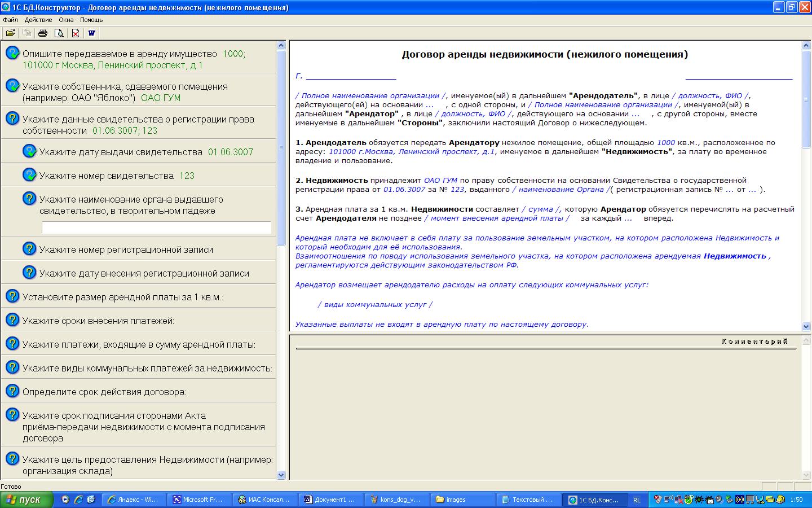
Task: Click the contract title 'Договор аренды недвижимости'
Action: click(x=545, y=55)
